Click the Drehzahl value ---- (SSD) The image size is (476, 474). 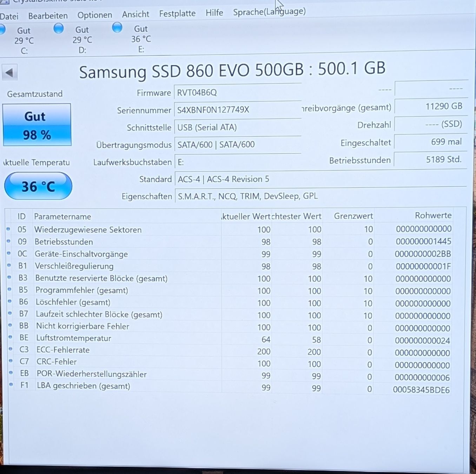coord(431,124)
